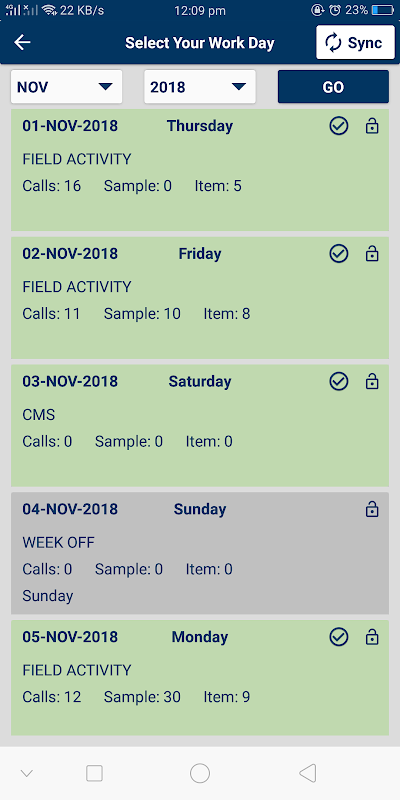Open the 02-NOV-2018 Field Activity card

tap(200, 298)
